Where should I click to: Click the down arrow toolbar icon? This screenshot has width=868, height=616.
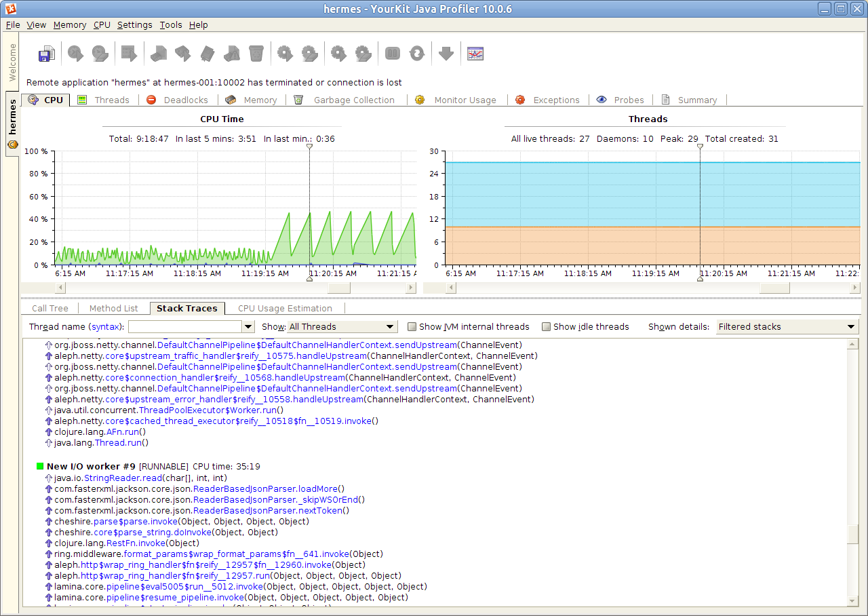pyautogui.click(x=446, y=54)
